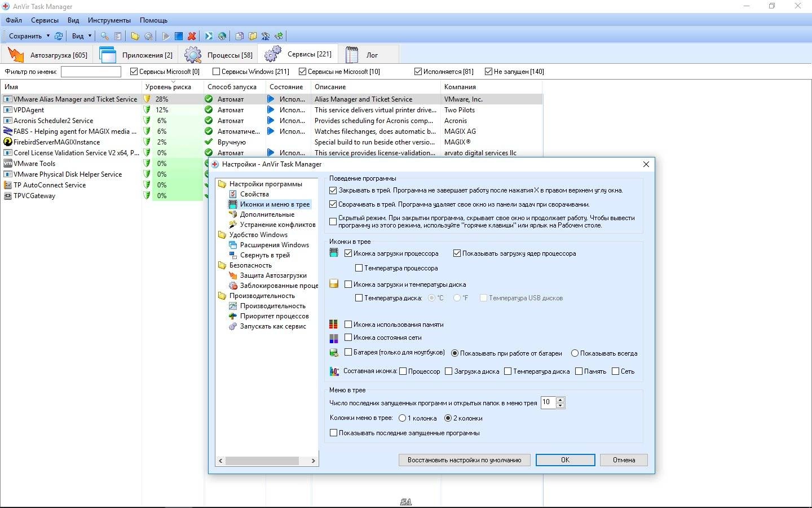Start service with the play icon

[x=165, y=36]
